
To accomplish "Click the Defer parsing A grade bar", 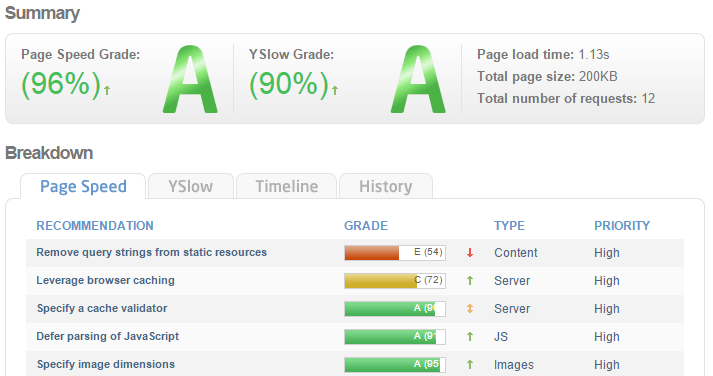I will (395, 336).
